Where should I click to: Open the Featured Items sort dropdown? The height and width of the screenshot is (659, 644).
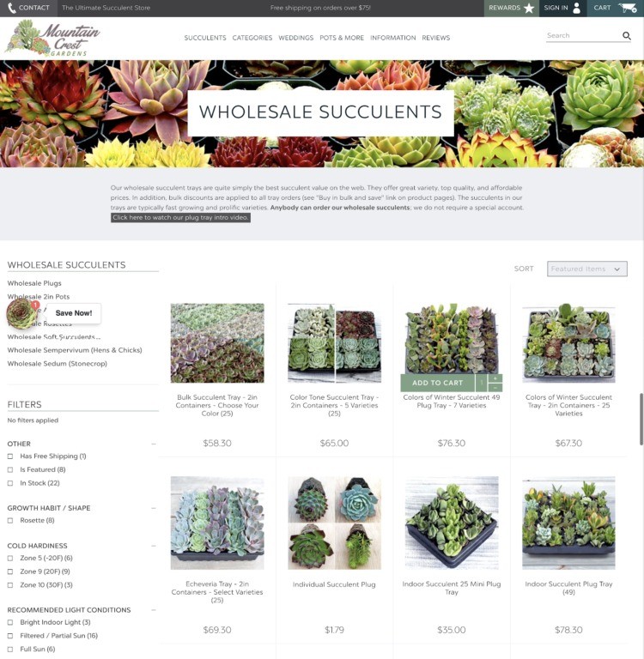pos(586,269)
